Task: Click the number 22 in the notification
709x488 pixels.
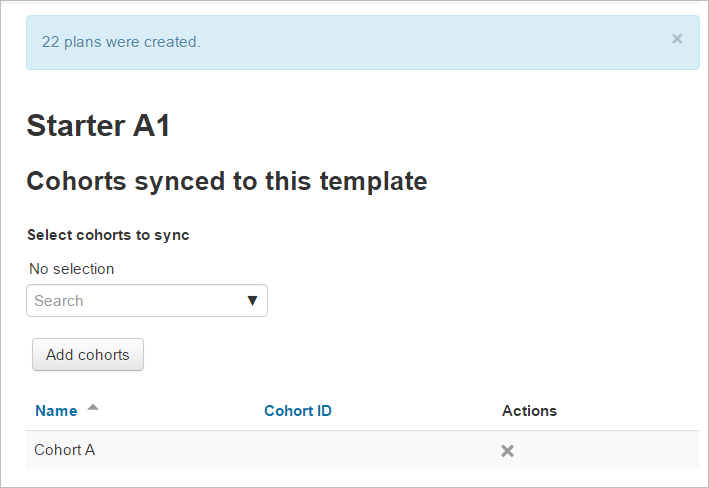Action: [50, 42]
